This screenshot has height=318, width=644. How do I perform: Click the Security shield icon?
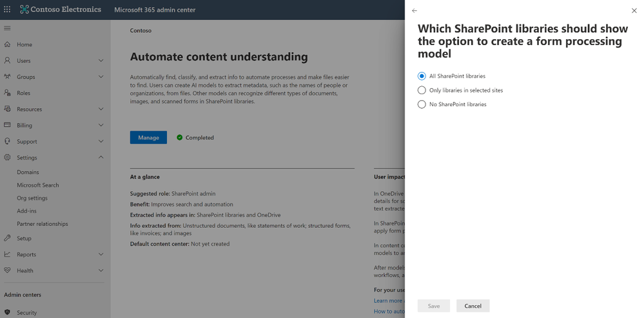point(7,313)
